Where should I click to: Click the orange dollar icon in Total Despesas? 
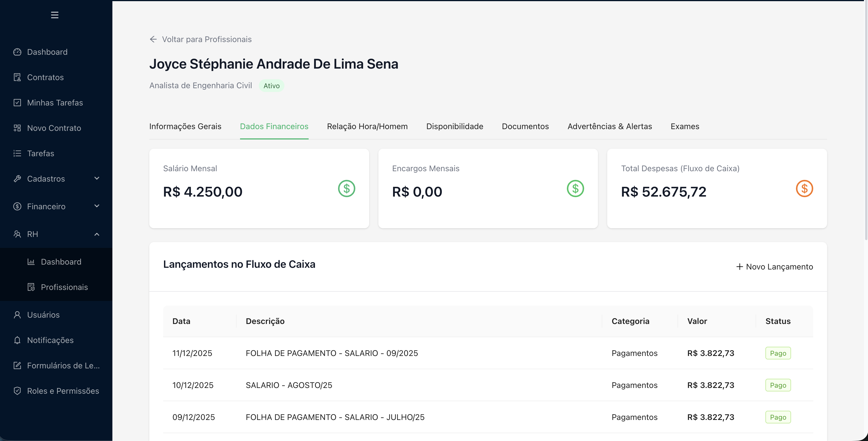coord(804,189)
